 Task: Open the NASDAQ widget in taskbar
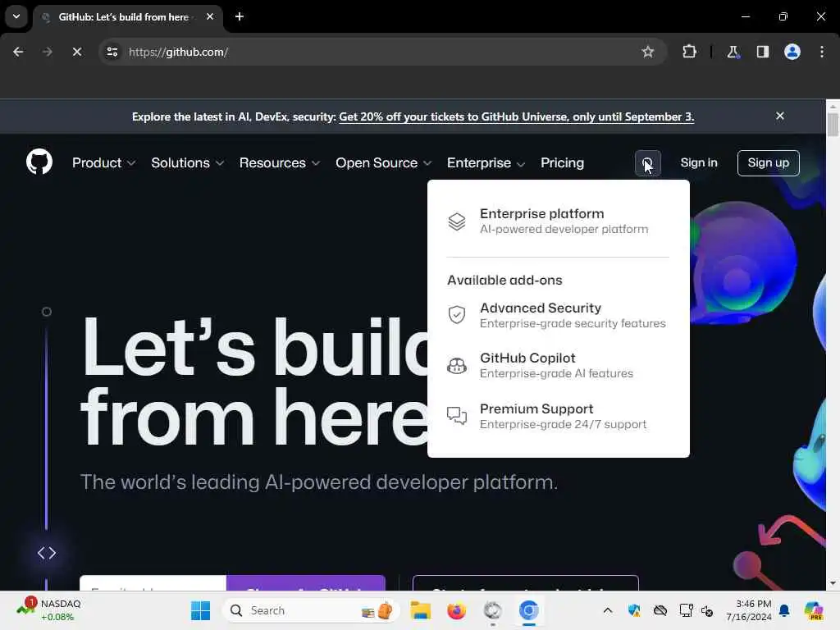click(49, 610)
